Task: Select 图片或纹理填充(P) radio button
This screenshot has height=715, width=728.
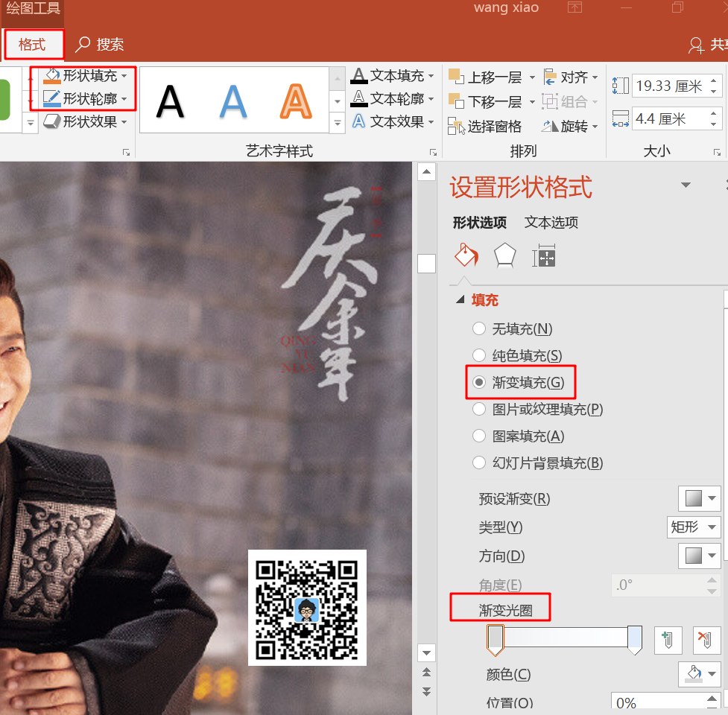Action: tap(478, 409)
